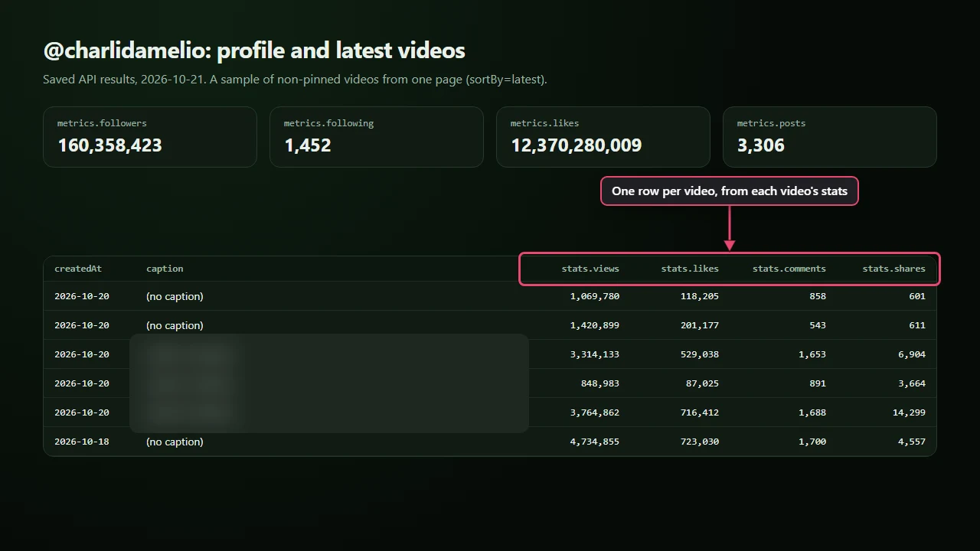Click the stats.shares column header
This screenshot has width=980, height=551.
pyautogui.click(x=893, y=269)
